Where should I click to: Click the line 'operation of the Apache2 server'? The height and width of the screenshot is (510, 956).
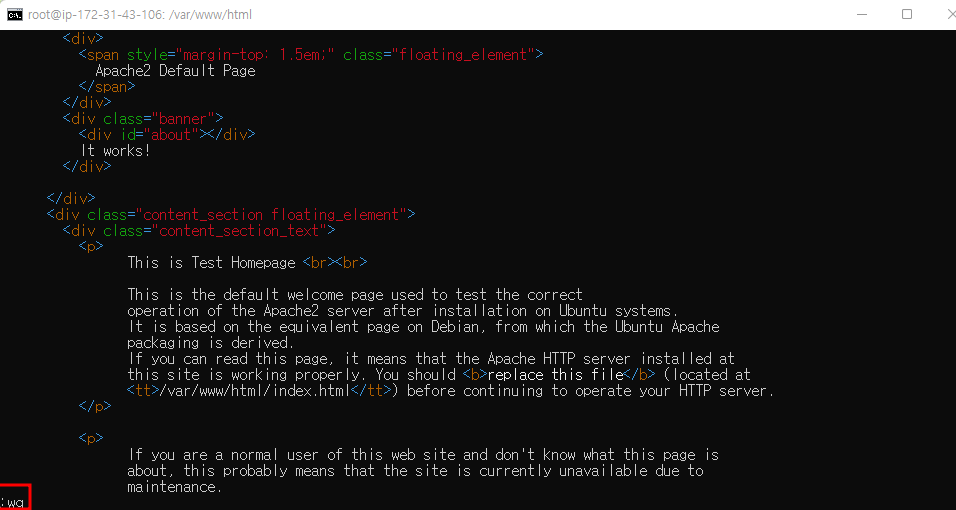(403, 311)
